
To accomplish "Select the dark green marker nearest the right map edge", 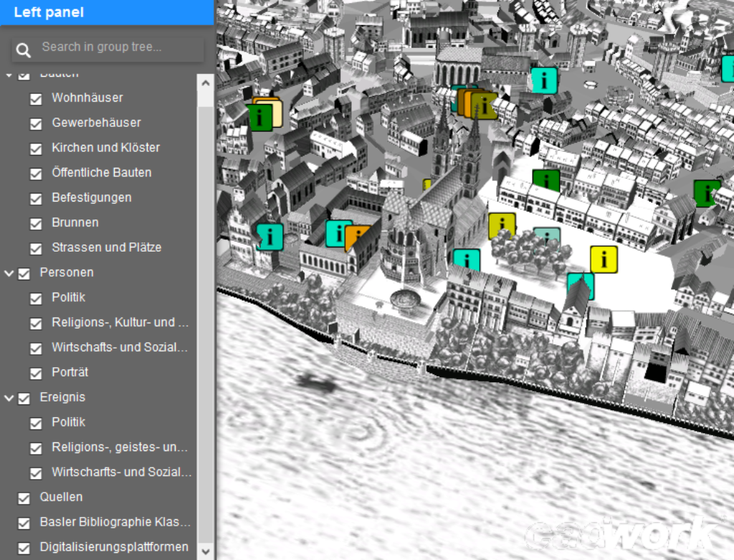I will [x=706, y=193].
